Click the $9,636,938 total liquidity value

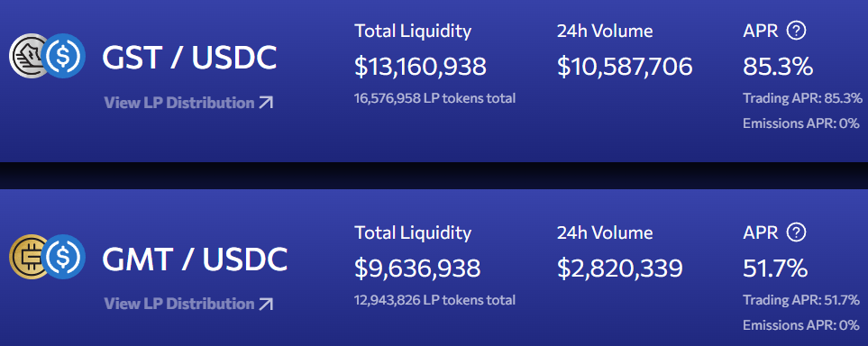[417, 269]
